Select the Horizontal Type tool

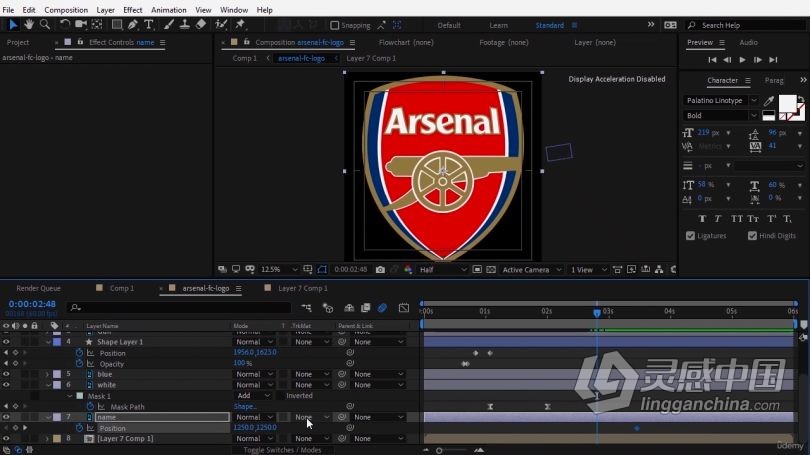tap(149, 24)
